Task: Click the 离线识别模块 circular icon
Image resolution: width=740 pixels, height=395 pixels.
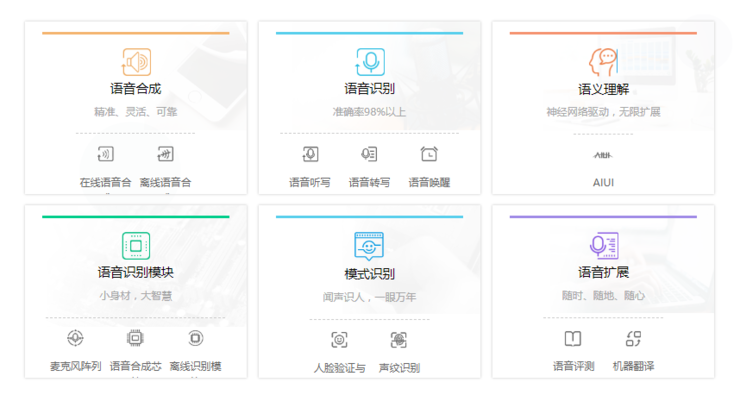Action: tap(195, 338)
